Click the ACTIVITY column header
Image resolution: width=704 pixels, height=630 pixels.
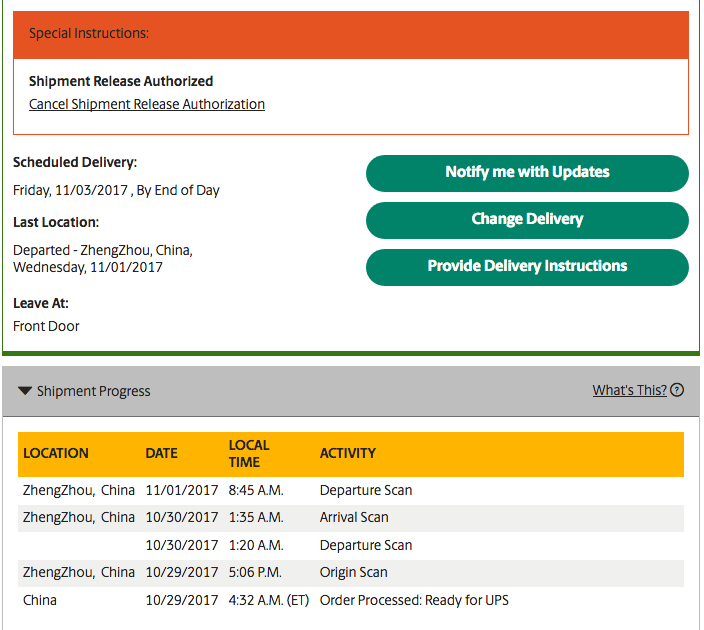[x=348, y=453]
